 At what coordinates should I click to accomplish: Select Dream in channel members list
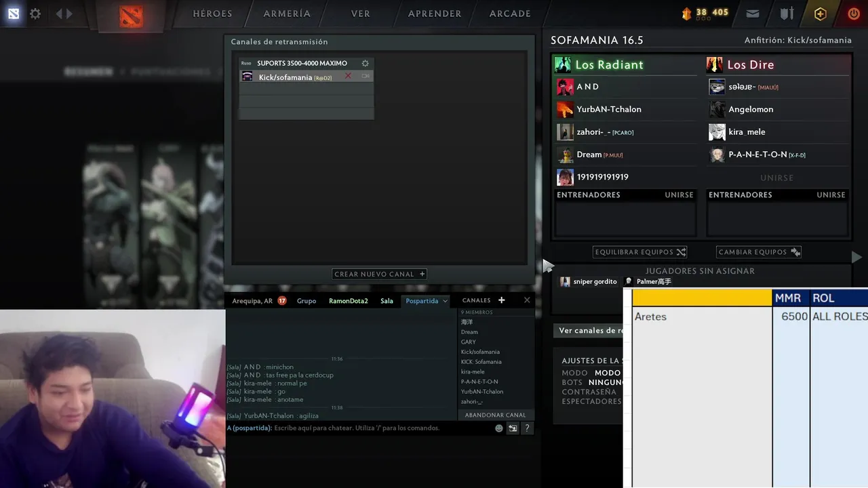469,332
